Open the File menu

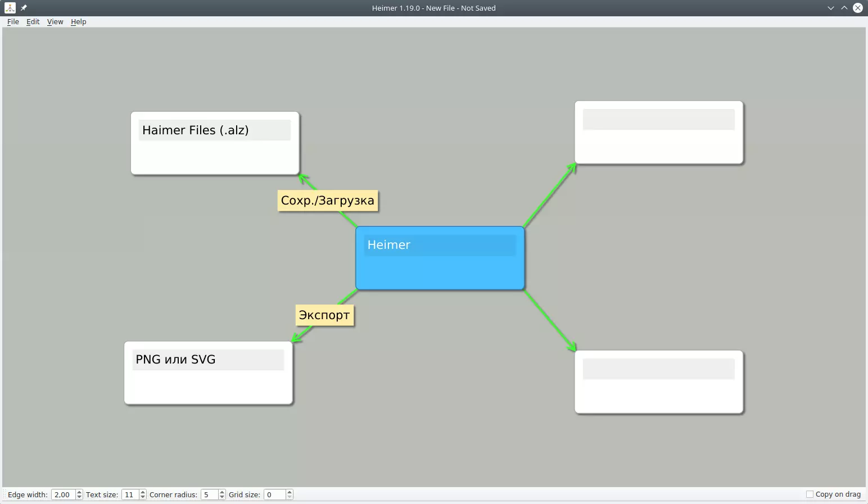coord(13,22)
